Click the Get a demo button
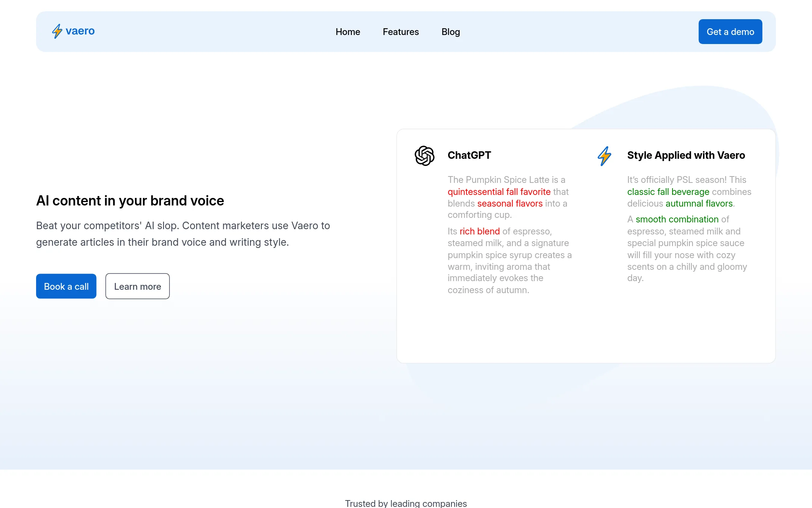812x508 pixels. coord(730,32)
